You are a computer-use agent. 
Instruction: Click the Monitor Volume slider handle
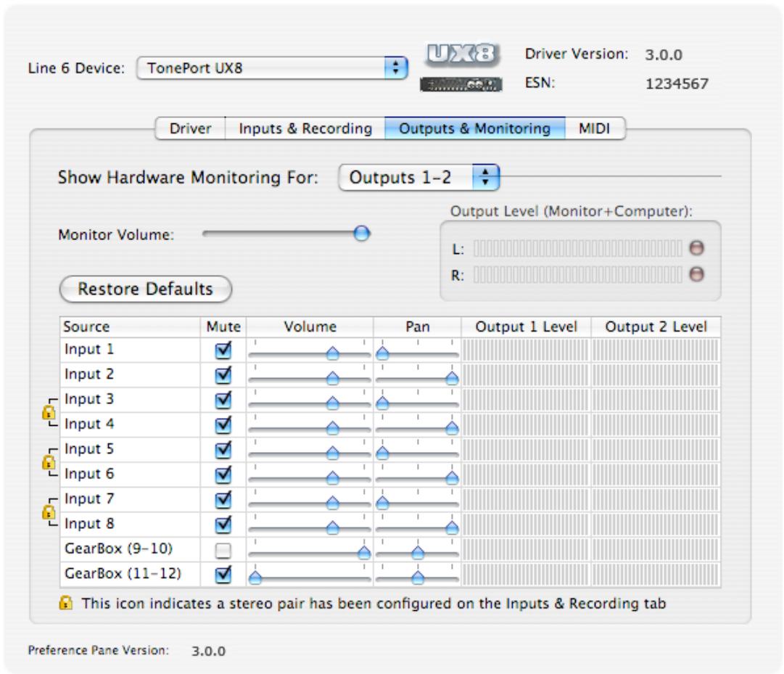361,233
